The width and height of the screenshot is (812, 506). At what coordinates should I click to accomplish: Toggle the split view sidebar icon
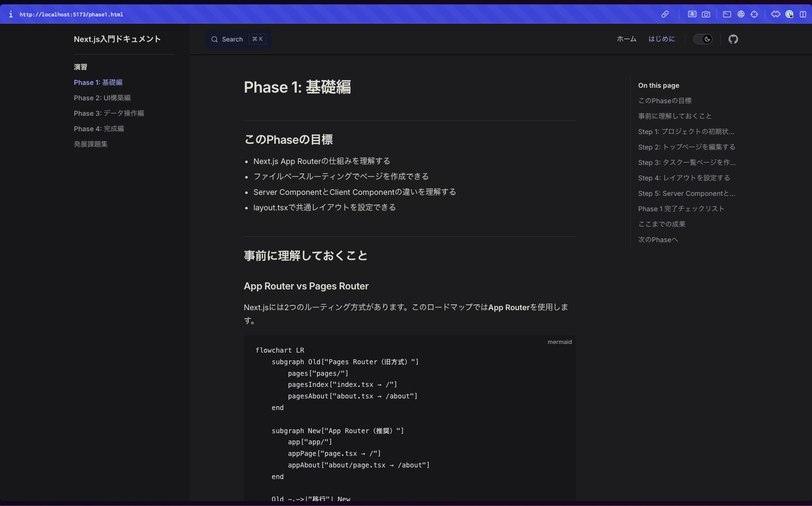coord(803,14)
